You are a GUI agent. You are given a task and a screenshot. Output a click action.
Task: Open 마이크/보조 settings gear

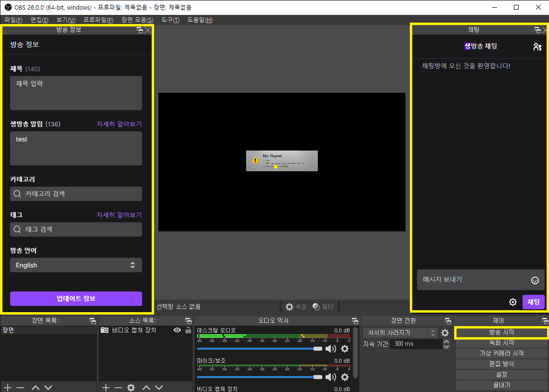[x=345, y=377]
